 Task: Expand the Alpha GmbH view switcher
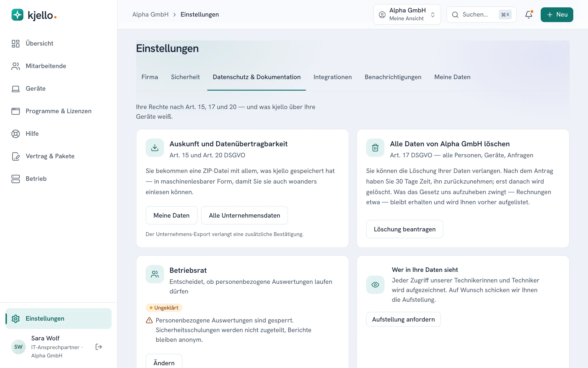point(407,14)
